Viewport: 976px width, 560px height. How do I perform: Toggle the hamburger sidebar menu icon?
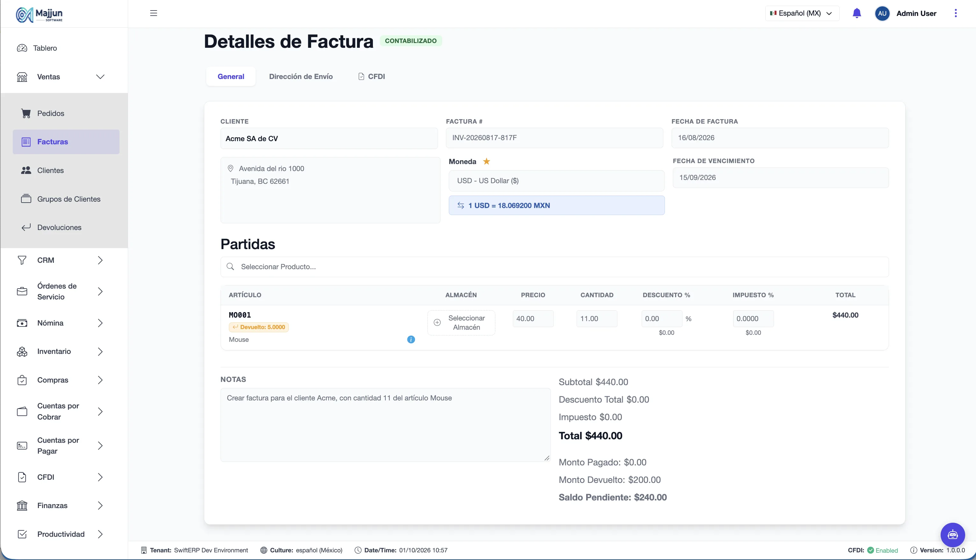coord(154,13)
